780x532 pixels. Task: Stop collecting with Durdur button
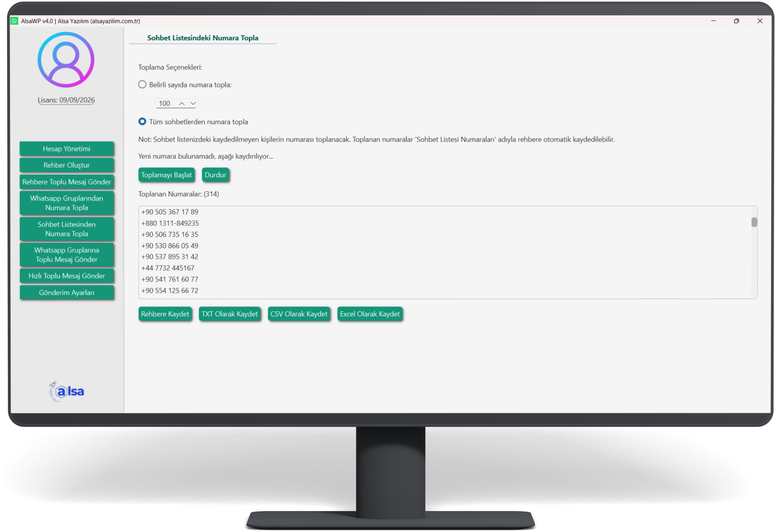pos(215,175)
